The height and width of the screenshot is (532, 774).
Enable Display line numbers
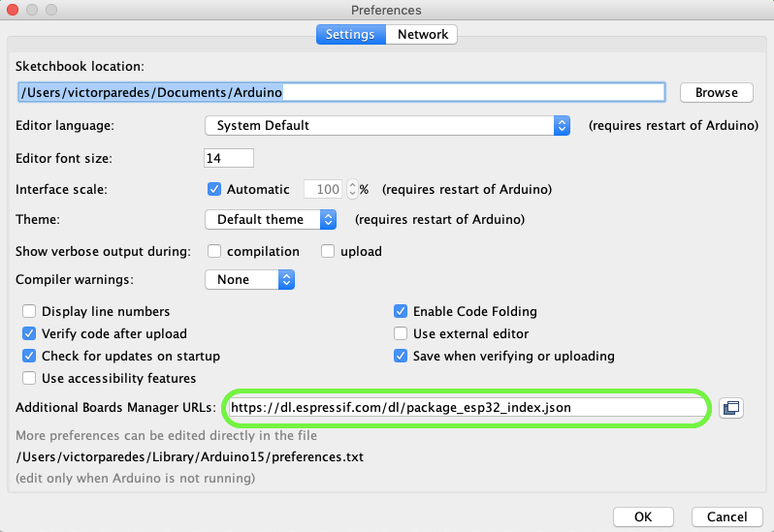pos(29,311)
